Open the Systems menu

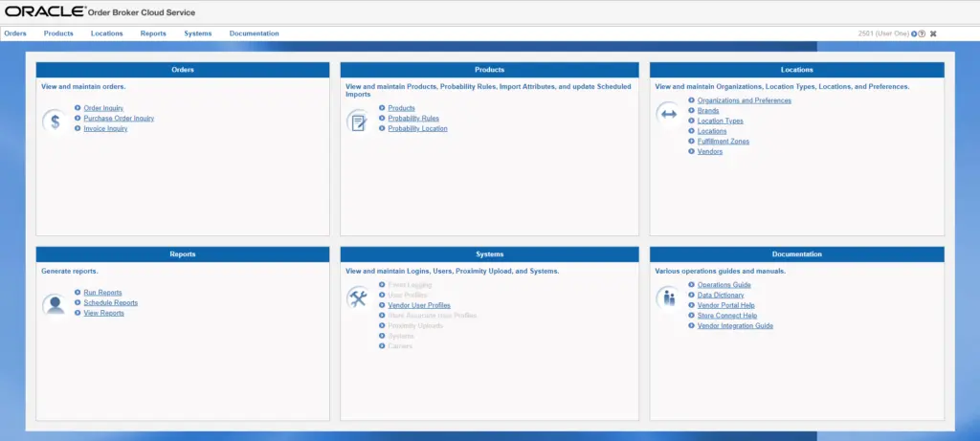pyautogui.click(x=197, y=33)
